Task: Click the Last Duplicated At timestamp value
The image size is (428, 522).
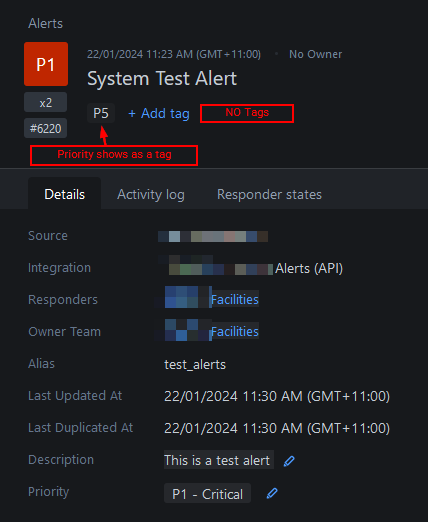Action: (x=277, y=428)
